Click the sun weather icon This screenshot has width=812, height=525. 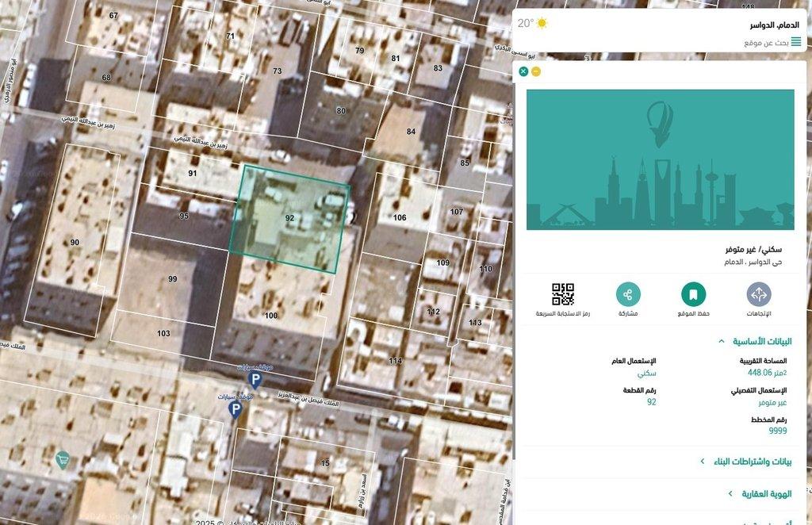pos(542,23)
